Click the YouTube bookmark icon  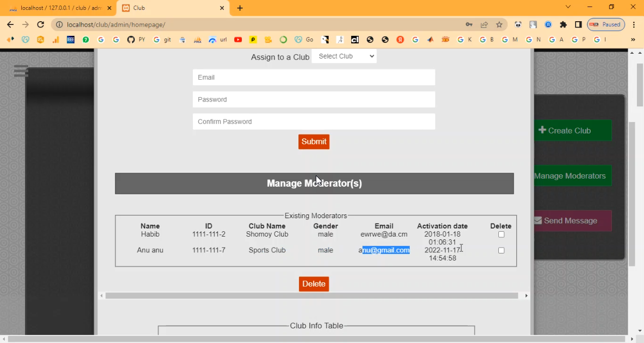coord(238,40)
